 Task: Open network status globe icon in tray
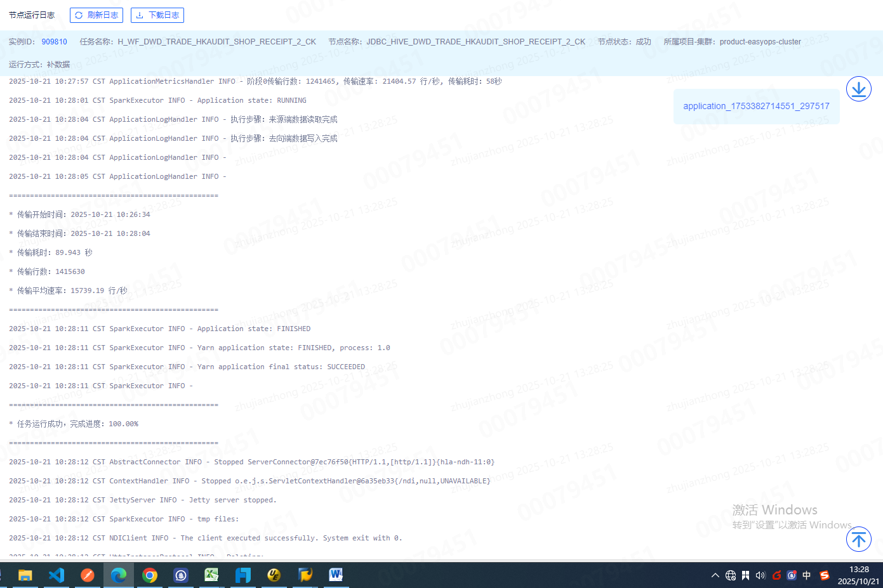click(731, 575)
